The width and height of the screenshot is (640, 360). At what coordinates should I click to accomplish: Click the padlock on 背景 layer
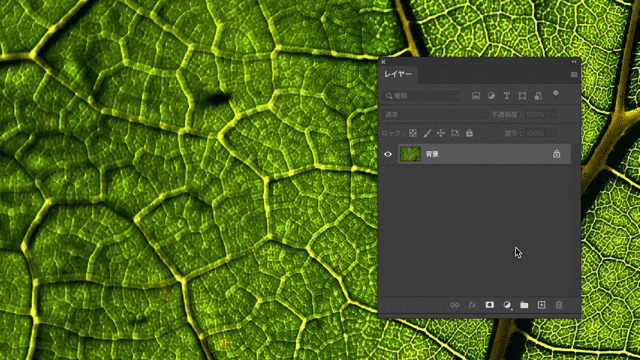point(557,154)
